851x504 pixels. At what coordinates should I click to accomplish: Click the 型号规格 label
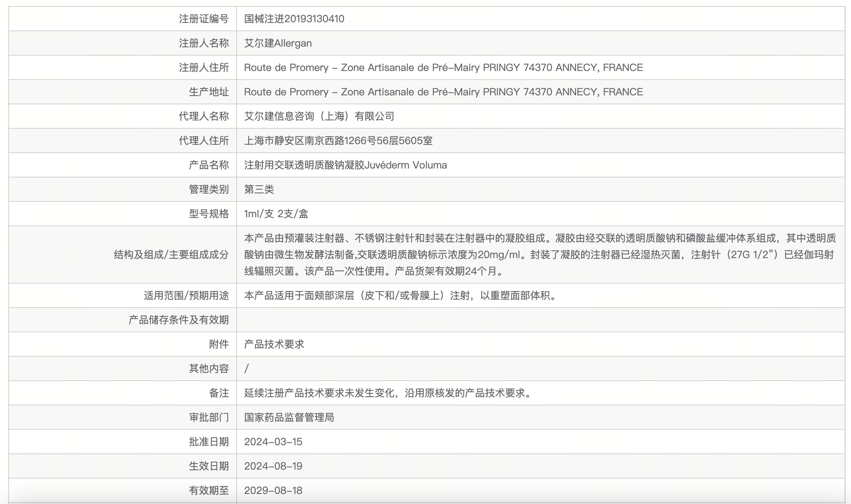(209, 214)
